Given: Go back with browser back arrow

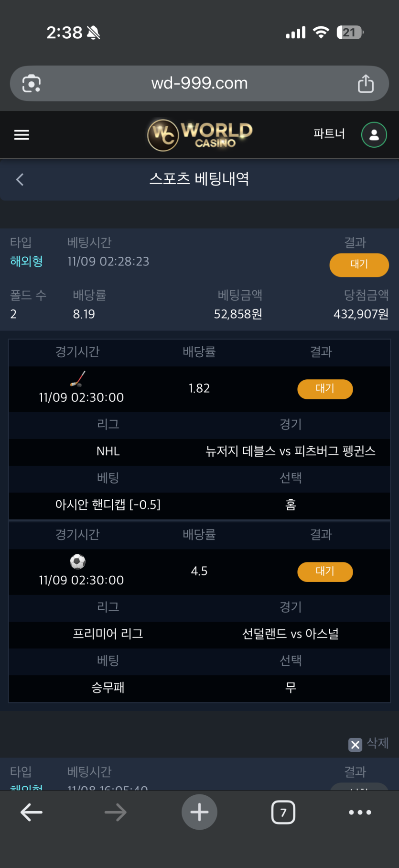Looking at the screenshot, I should pos(32,812).
